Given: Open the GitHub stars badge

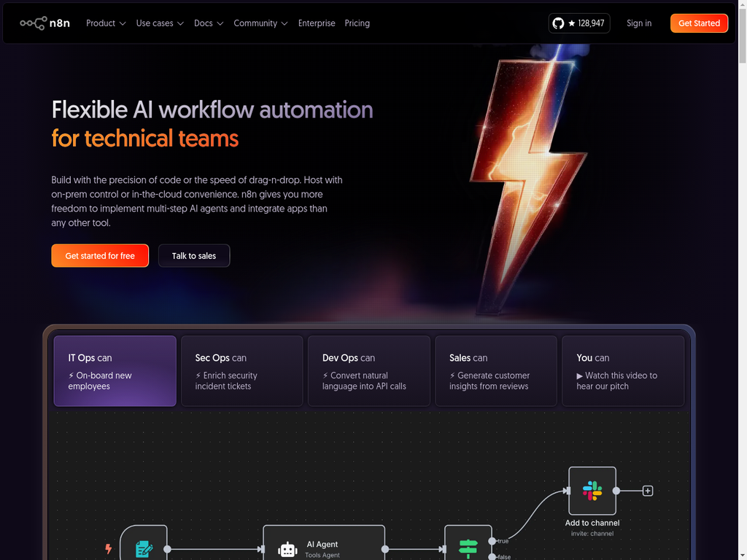Looking at the screenshot, I should pyautogui.click(x=578, y=23).
